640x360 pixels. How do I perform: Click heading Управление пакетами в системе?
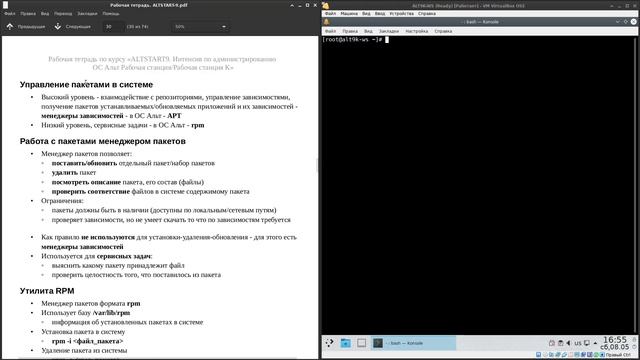click(x=86, y=84)
